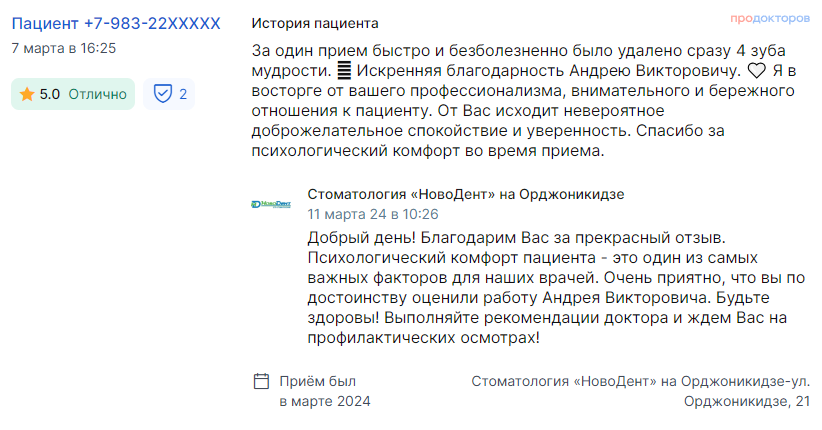Screen dimensions: 822x430
Task: Click the number 2 beside shield
Action: tap(183, 94)
